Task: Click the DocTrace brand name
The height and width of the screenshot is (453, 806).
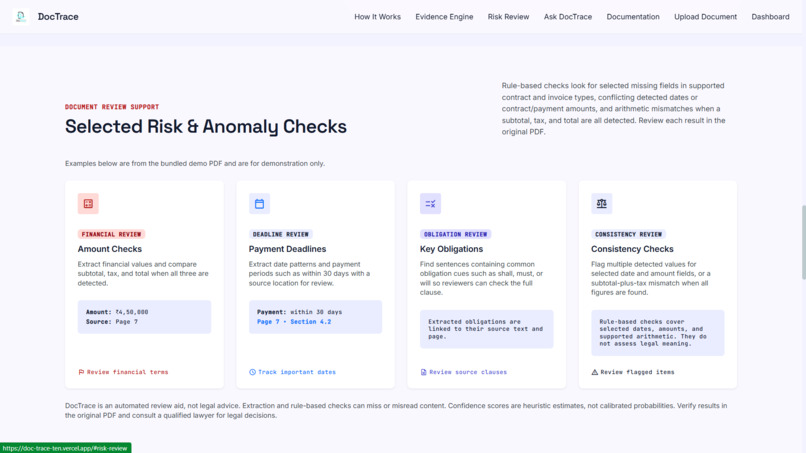Action: coord(58,16)
